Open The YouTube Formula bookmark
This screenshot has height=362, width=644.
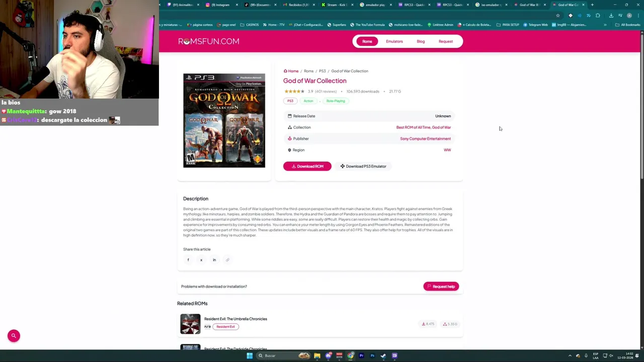click(x=367, y=25)
